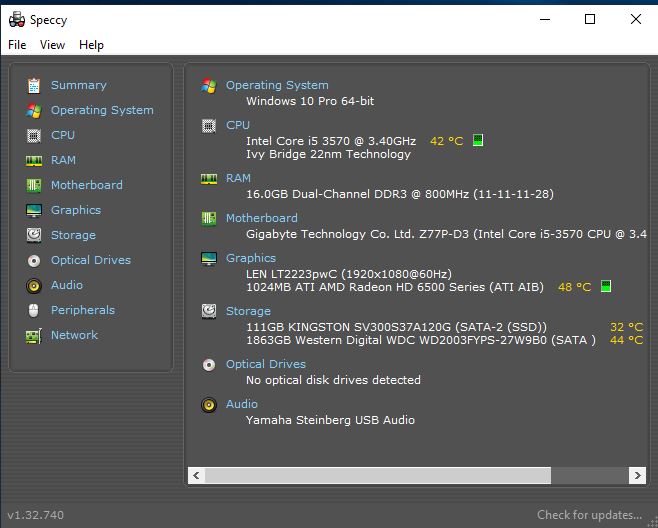Screen dimensions: 658x528
Task: Click the Operating System heading link in summary
Action: pyautogui.click(x=277, y=85)
